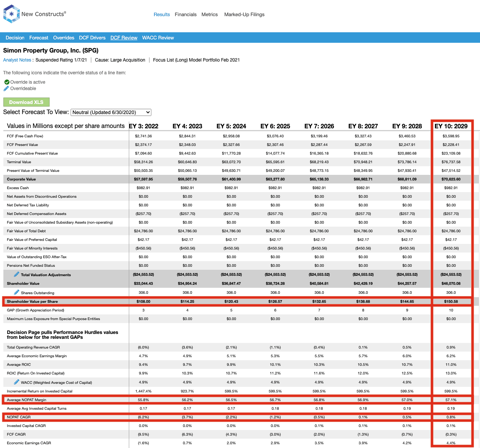This screenshot has height=448, width=480.
Task: Click the pencil icon beside WACC row
Action: click(17, 382)
